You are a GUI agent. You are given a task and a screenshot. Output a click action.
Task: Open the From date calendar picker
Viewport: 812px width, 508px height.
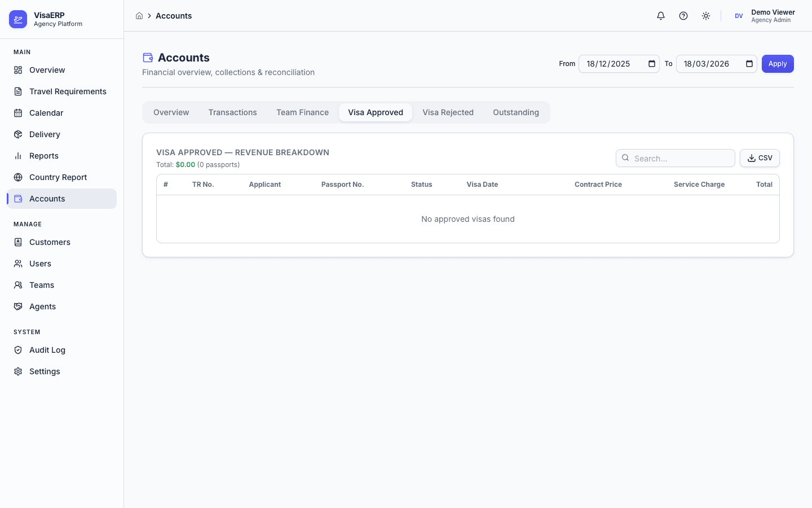pos(652,64)
